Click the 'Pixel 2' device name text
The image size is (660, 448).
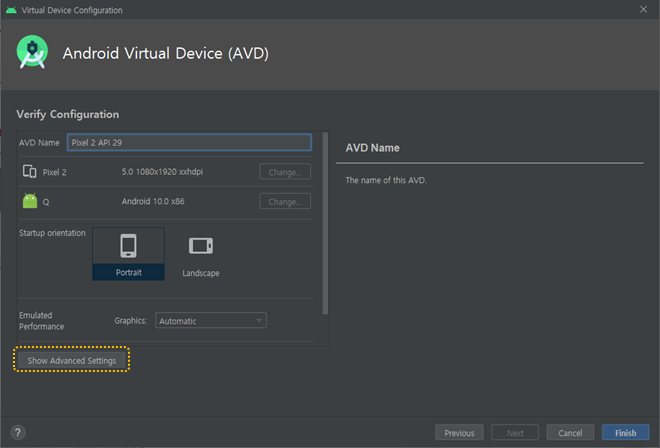click(54, 172)
